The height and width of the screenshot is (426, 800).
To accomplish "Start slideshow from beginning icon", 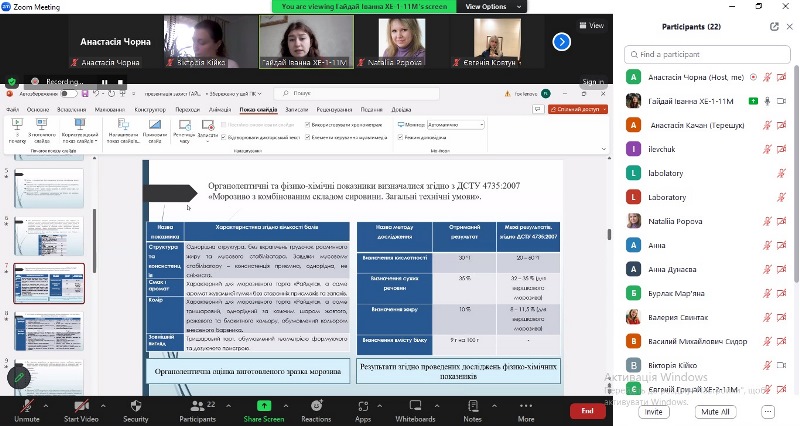I will pyautogui.click(x=17, y=124).
